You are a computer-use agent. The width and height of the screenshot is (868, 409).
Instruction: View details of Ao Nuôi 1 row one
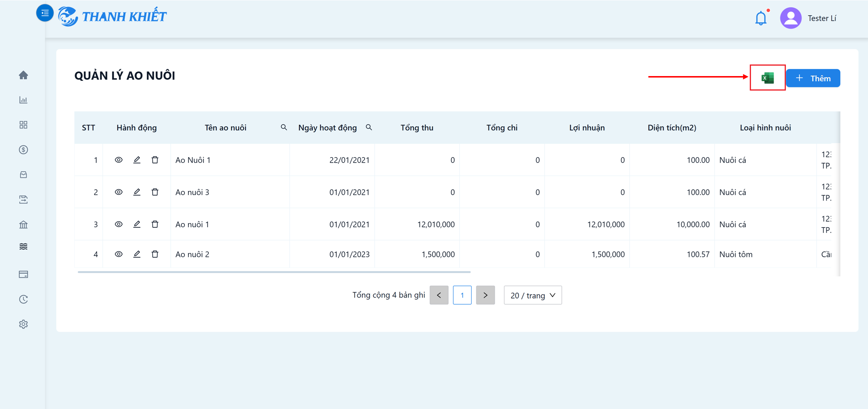[119, 160]
